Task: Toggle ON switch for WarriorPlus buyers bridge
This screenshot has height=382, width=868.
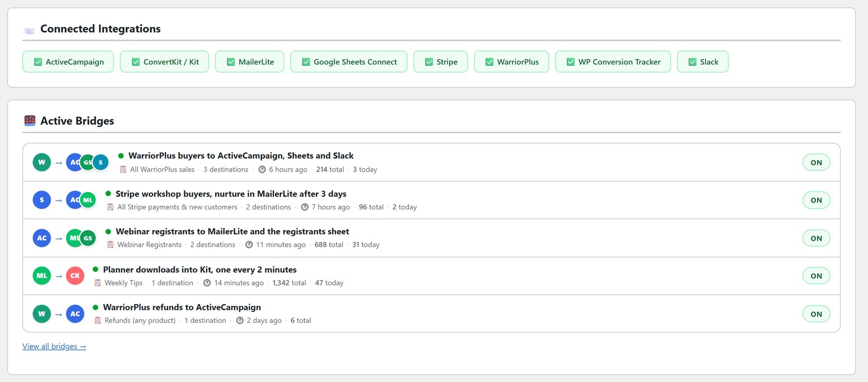Action: (816, 162)
